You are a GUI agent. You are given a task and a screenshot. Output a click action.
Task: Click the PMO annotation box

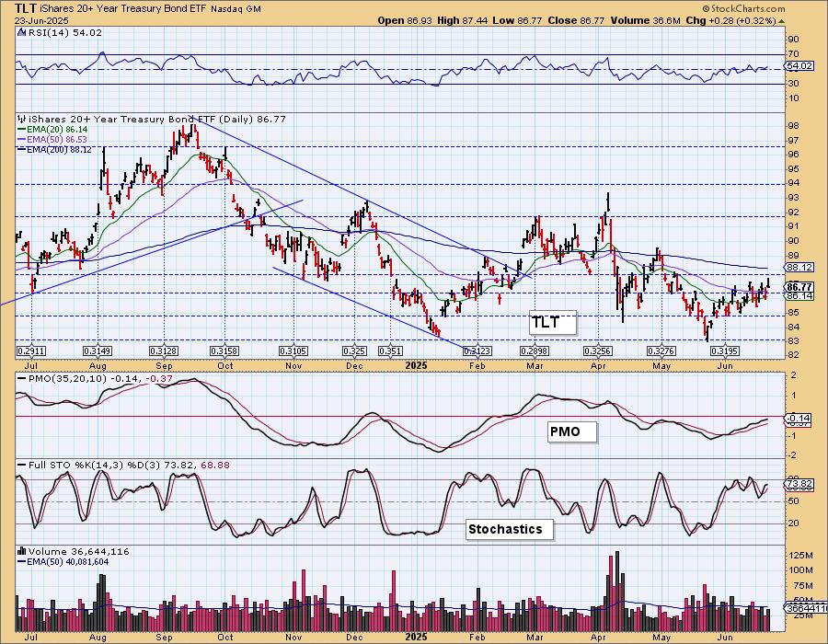[x=572, y=431]
